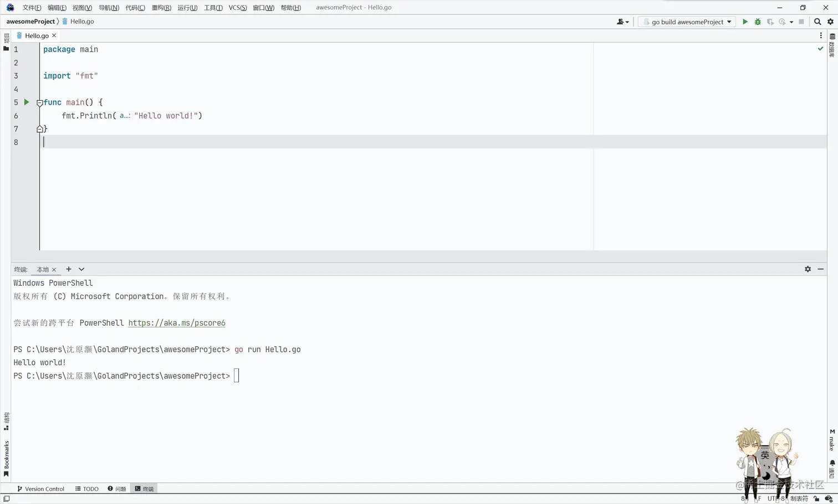838x504 pixels.
Task: Open the make tool window in the right sidebar
Action: tap(832, 439)
